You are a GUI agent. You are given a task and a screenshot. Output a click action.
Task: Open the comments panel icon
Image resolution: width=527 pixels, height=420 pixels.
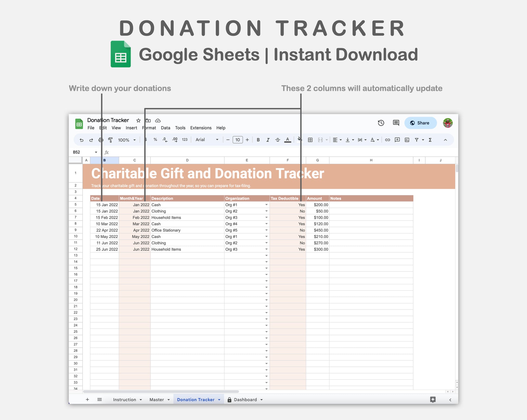pos(396,123)
